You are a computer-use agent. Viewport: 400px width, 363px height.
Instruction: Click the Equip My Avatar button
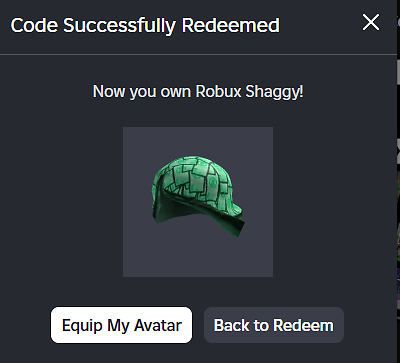coord(121,325)
